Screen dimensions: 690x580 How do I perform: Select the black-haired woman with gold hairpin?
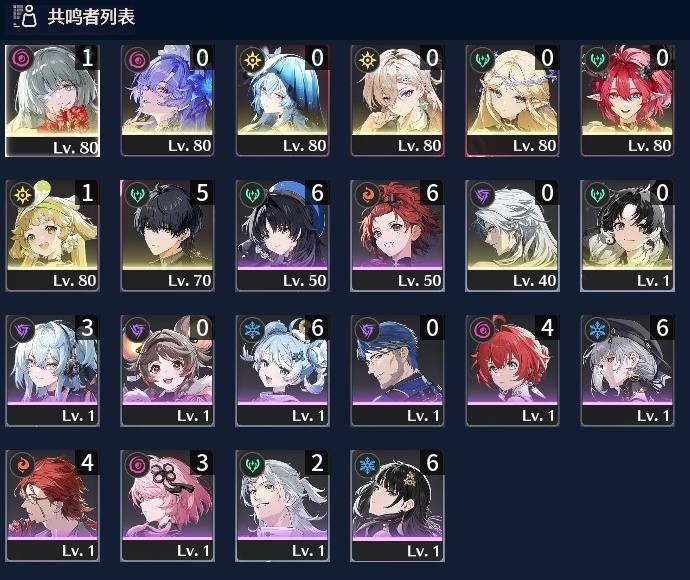click(397, 506)
